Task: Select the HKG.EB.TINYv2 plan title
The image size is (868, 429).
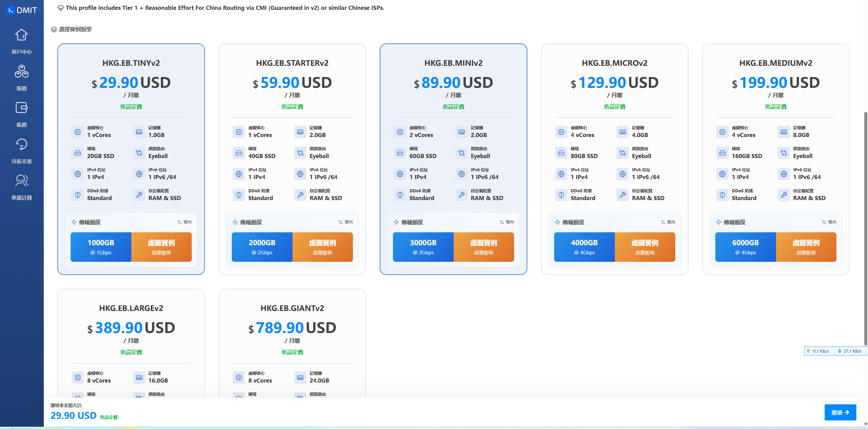Action: (x=131, y=63)
